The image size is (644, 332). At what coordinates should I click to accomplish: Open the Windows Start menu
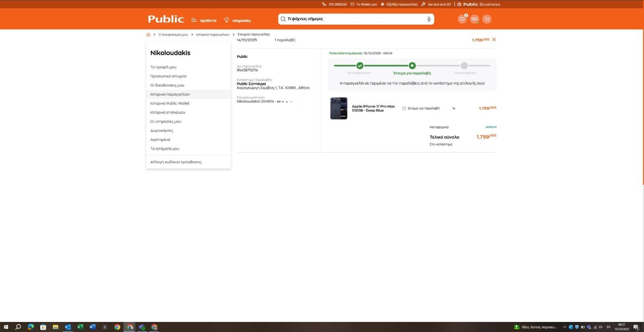[x=6, y=327]
